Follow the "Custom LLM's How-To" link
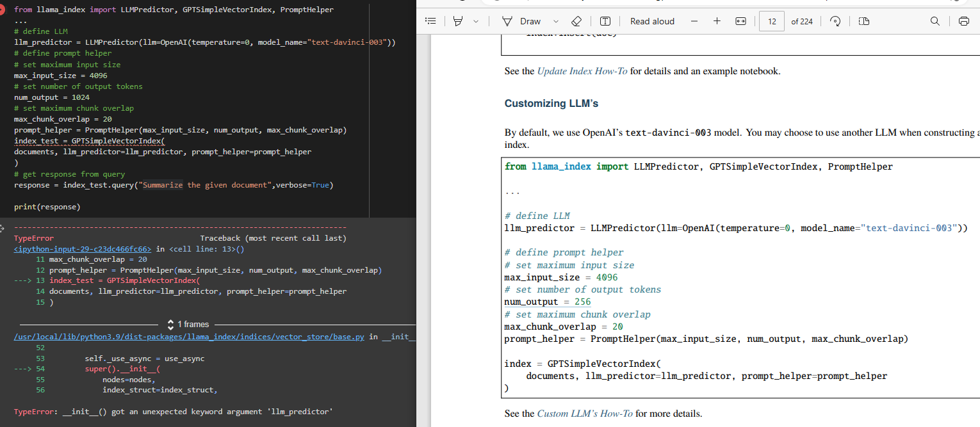The image size is (980, 427). (585, 413)
